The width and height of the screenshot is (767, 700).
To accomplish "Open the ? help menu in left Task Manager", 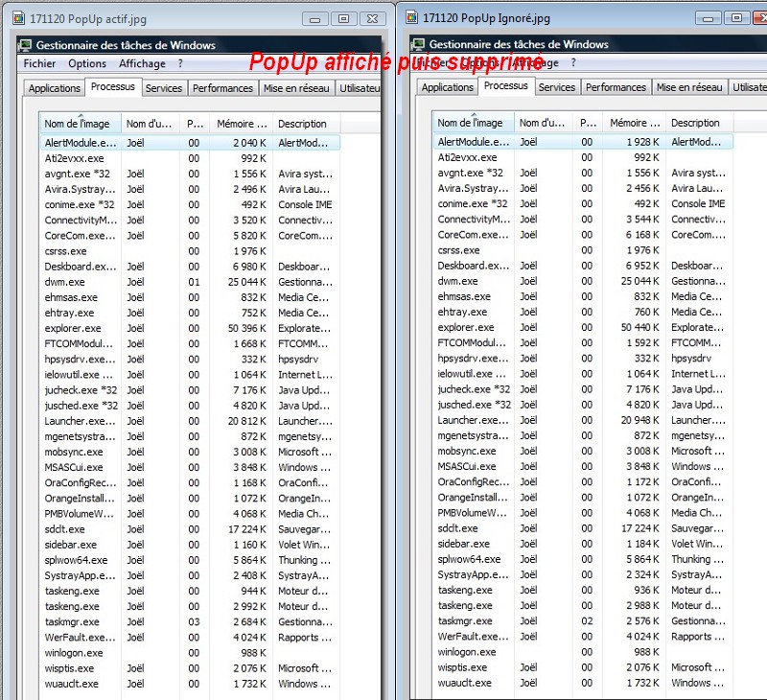I will 180,63.
